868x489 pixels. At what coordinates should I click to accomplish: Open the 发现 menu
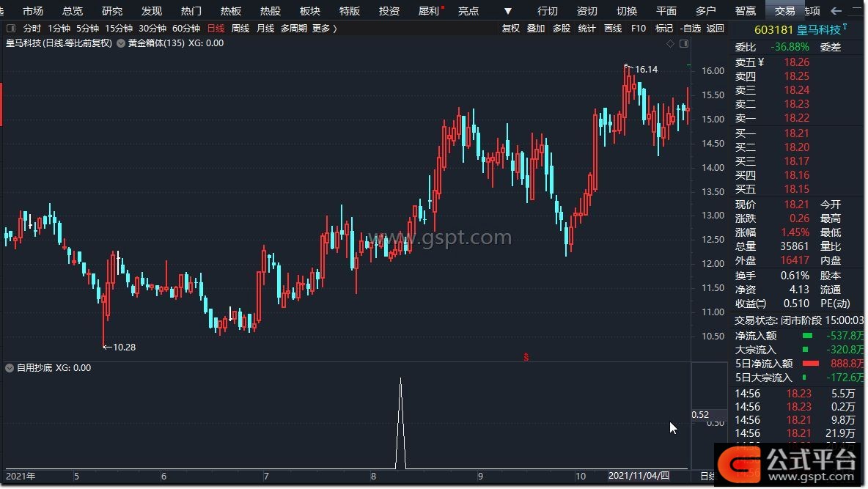click(152, 10)
